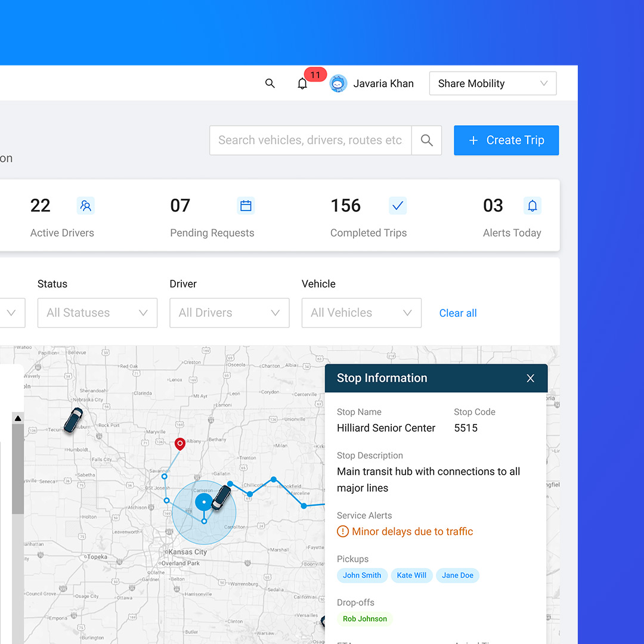Click the Clear all filters link
644x644 pixels.
point(458,313)
